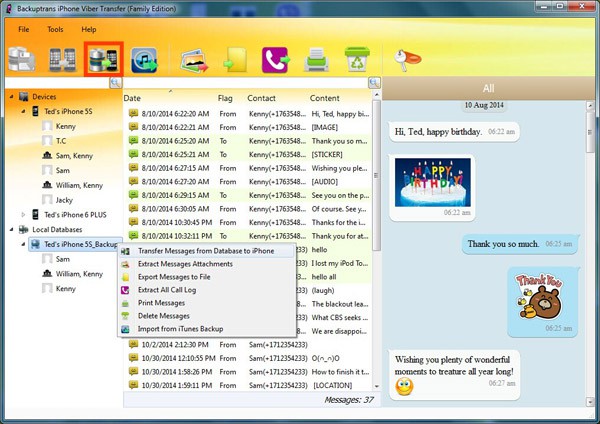Click the message list search input field

click(x=246, y=83)
